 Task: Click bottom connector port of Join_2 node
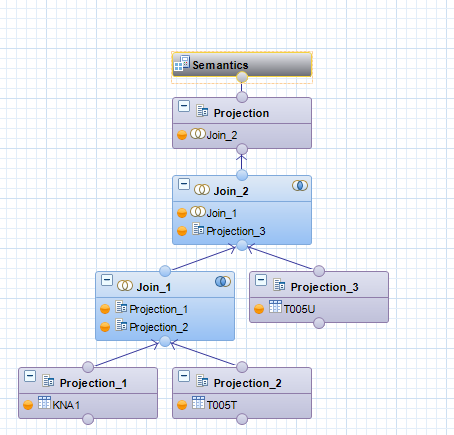242,246
